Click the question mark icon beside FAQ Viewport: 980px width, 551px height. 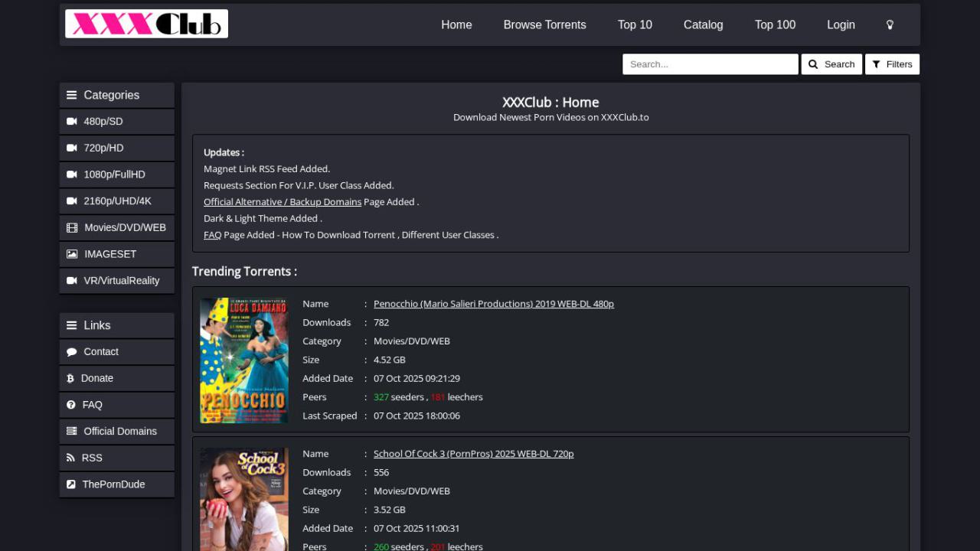pyautogui.click(x=71, y=405)
